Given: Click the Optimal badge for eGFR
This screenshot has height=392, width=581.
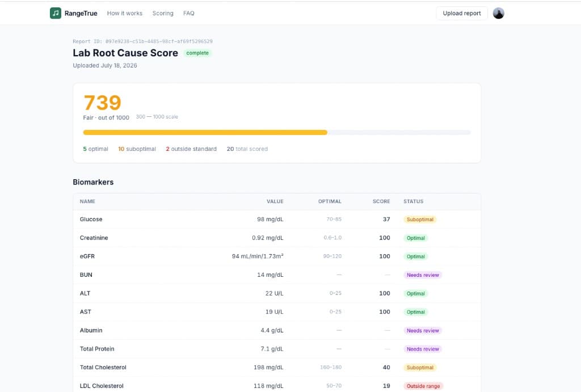Looking at the screenshot, I should [x=416, y=256].
